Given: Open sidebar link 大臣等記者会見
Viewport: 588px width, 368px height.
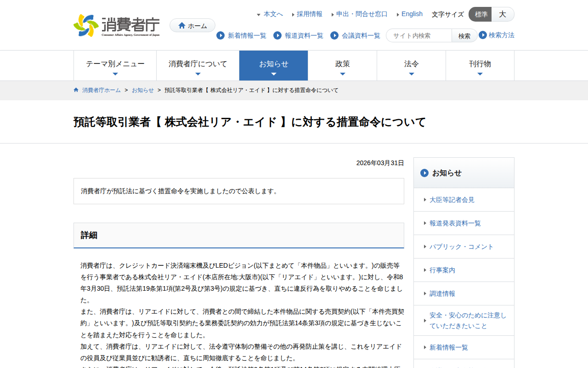Looking at the screenshot, I should 452,200.
